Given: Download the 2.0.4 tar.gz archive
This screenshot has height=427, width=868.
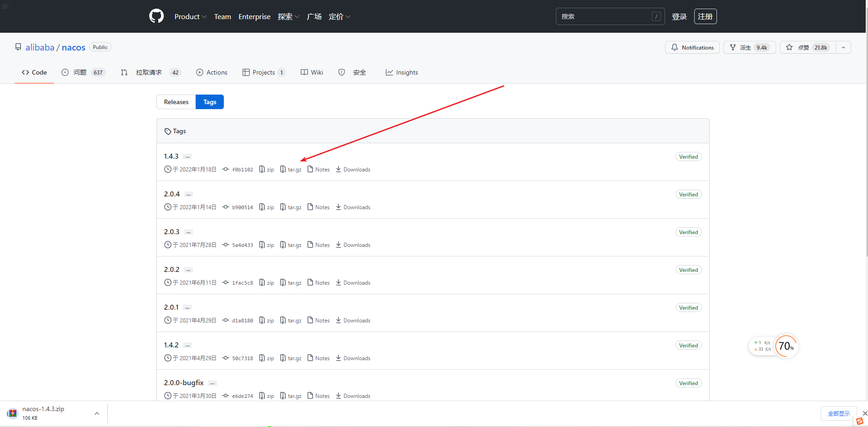Looking at the screenshot, I should pos(291,207).
